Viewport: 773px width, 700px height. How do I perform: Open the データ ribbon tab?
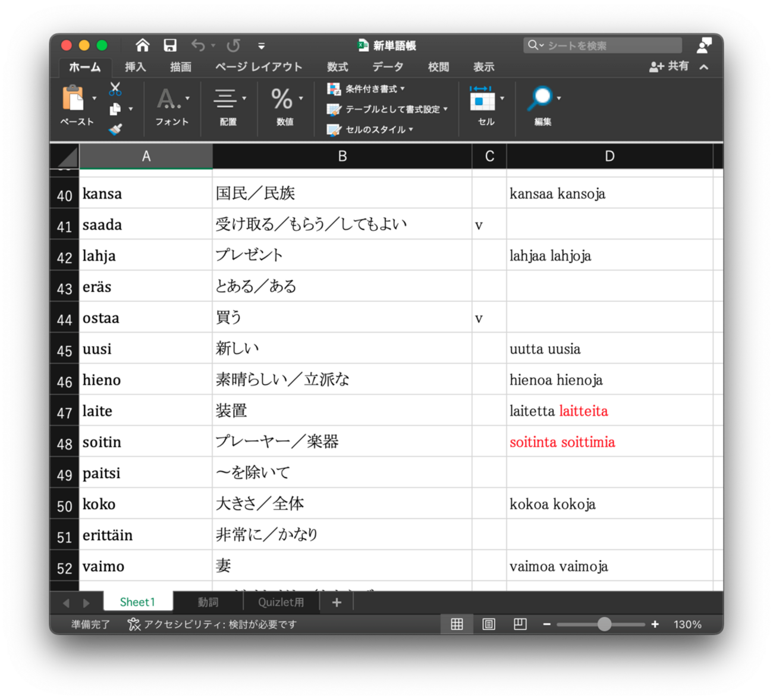point(388,67)
